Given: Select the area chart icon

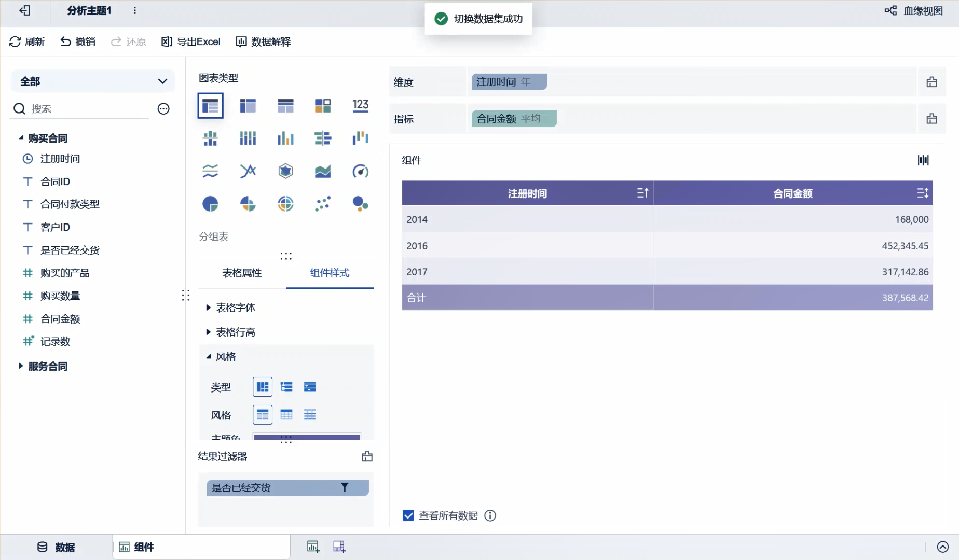Looking at the screenshot, I should coord(323,171).
